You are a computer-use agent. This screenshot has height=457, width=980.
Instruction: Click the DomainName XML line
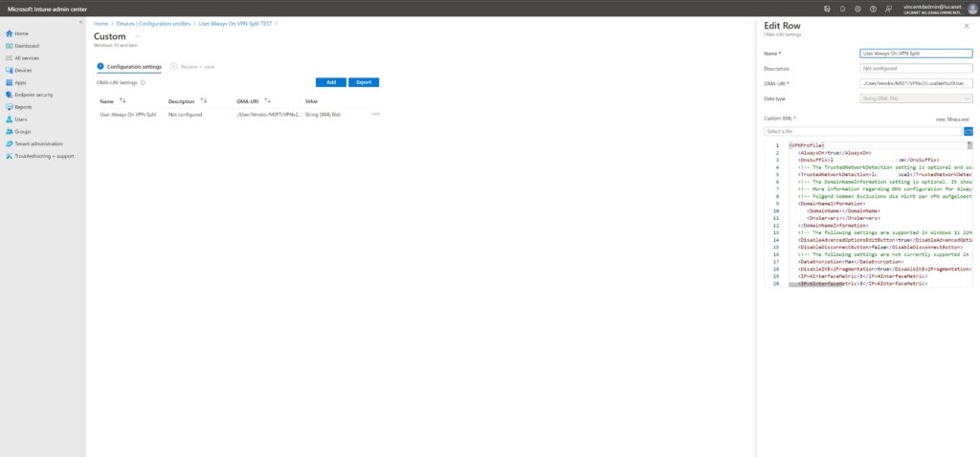click(843, 211)
